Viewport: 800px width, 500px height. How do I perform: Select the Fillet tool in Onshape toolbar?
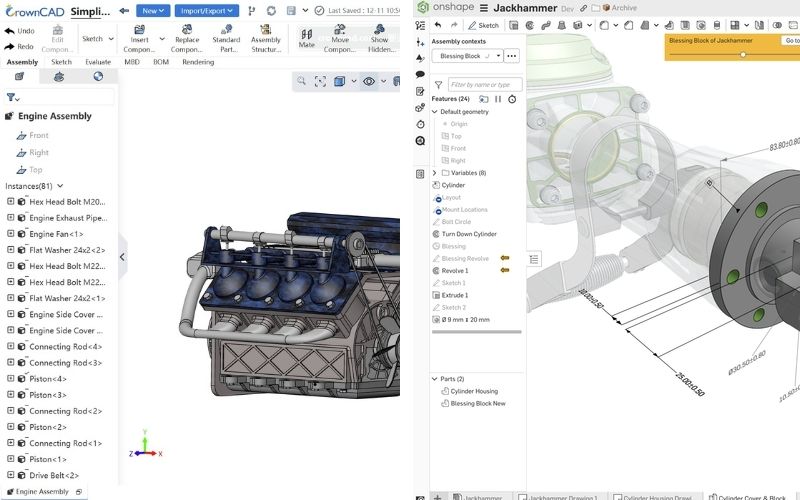point(604,24)
